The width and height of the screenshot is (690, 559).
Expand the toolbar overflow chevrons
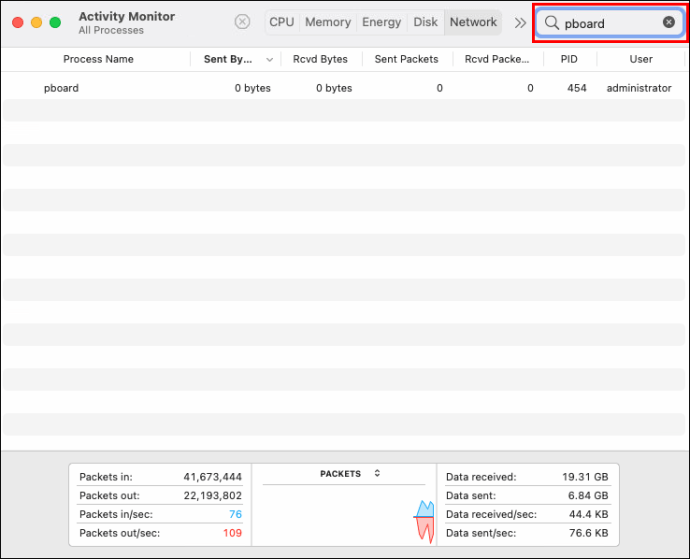coord(520,22)
